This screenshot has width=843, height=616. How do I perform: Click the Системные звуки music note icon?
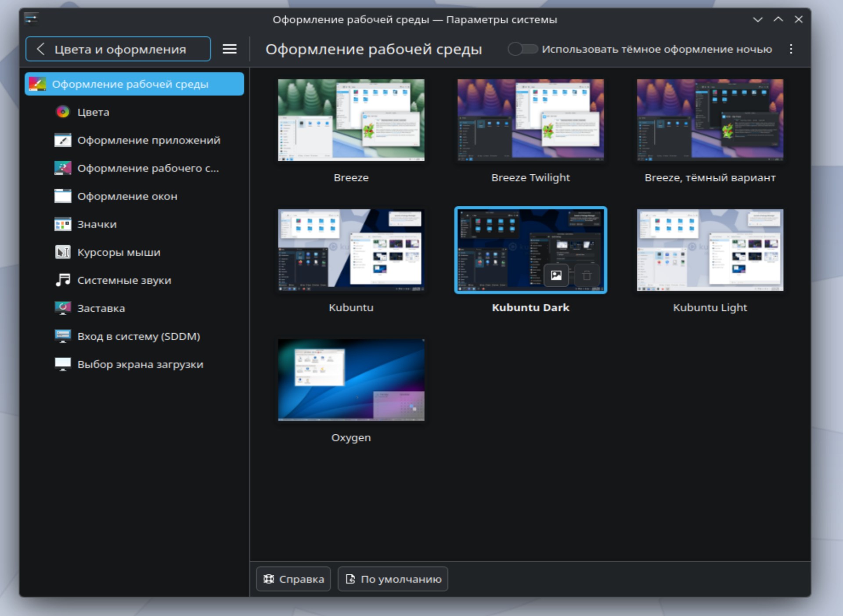pyautogui.click(x=62, y=280)
